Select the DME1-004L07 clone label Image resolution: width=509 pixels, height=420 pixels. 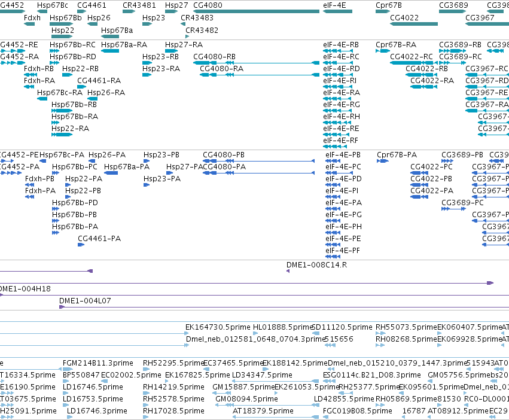[85, 301]
